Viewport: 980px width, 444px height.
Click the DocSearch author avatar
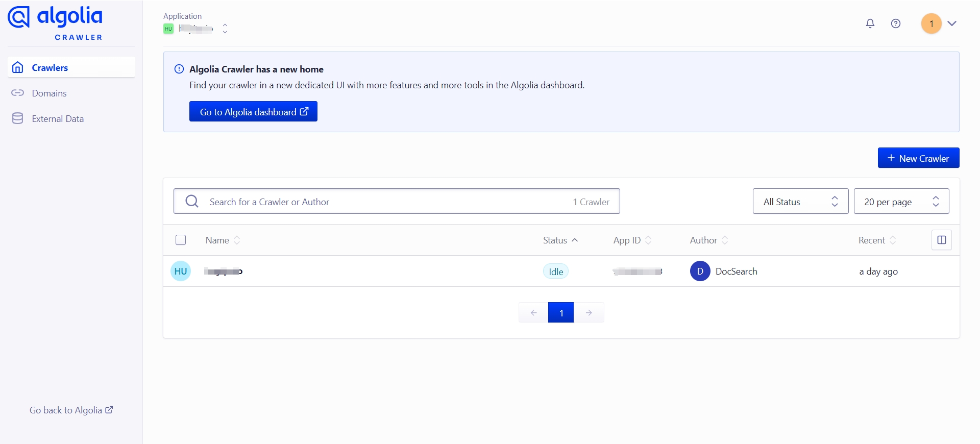[700, 271]
